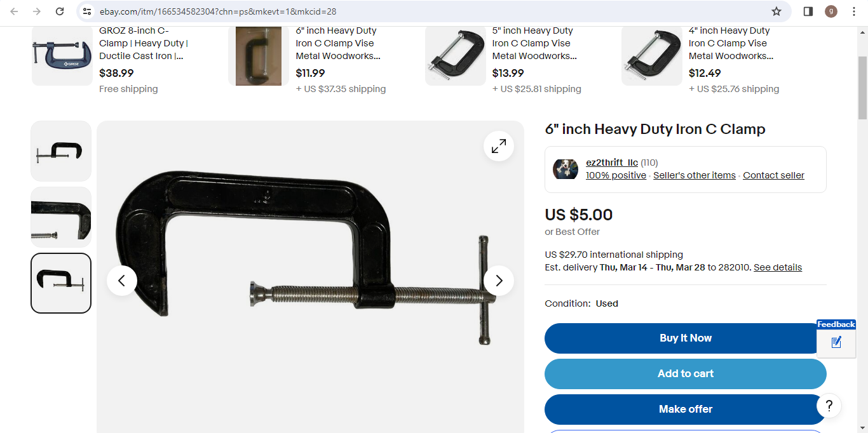868x433 pixels.
Task: Open the Contact seller link
Action: click(x=773, y=175)
